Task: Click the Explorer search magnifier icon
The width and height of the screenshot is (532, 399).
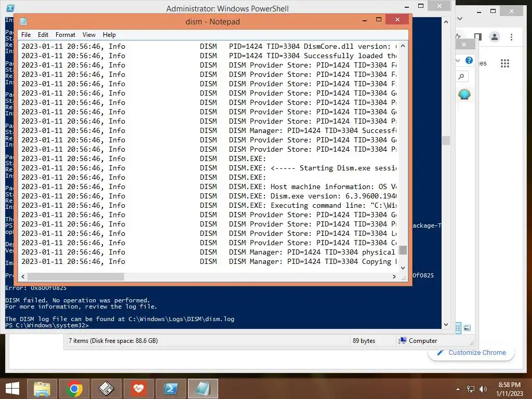Action: coord(461,77)
